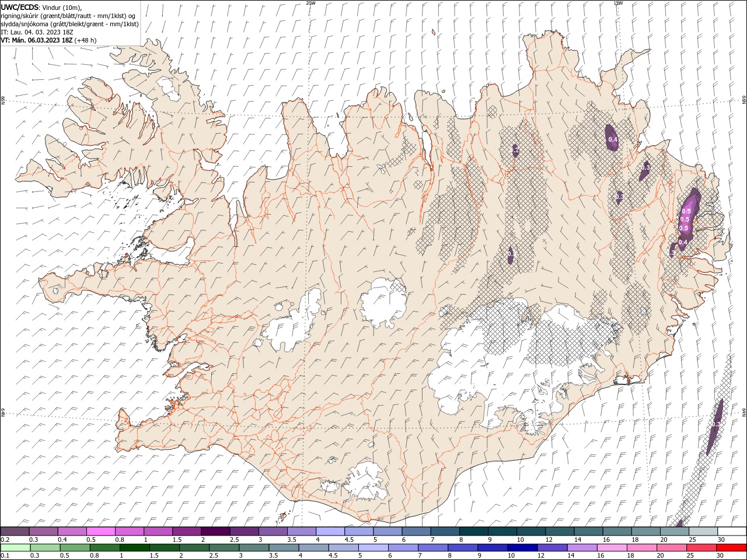Select the bottom-row swatch starting at 2.5
The width and height of the screenshot is (747, 560).
tap(224, 548)
